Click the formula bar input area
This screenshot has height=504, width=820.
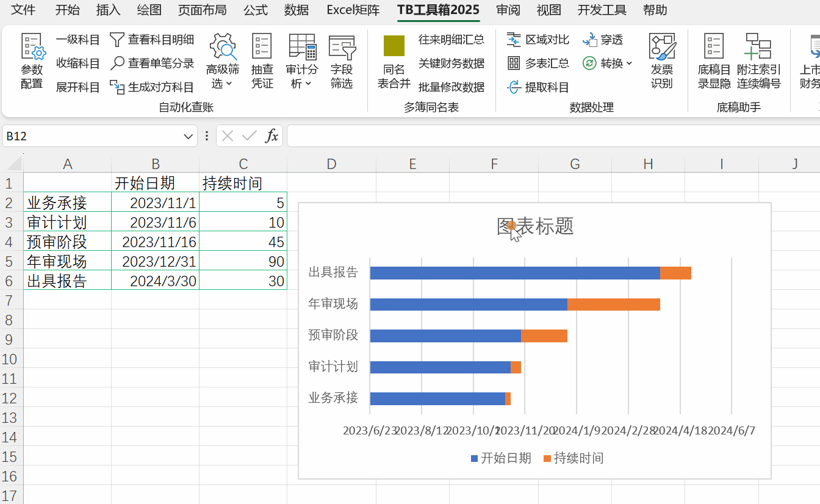(553, 136)
